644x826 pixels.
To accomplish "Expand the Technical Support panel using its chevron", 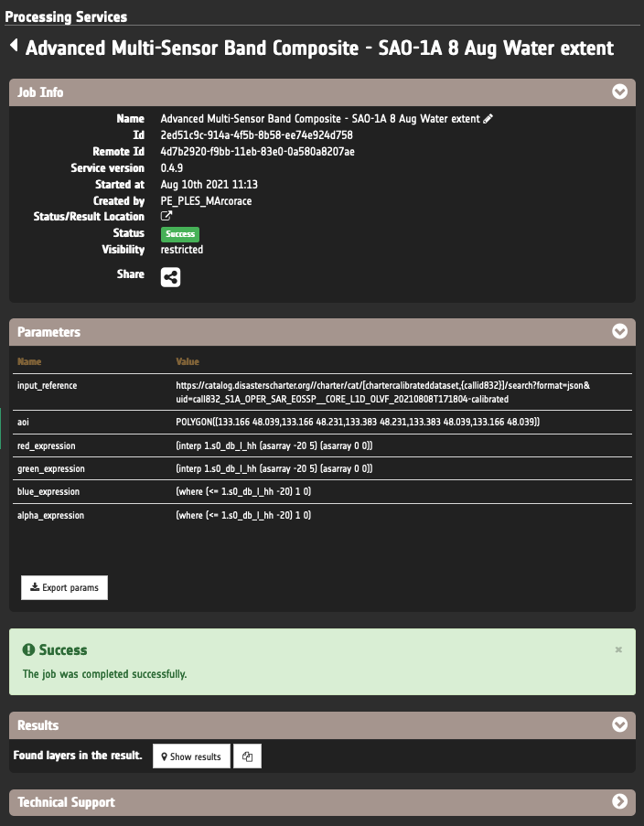I will tap(619, 802).
